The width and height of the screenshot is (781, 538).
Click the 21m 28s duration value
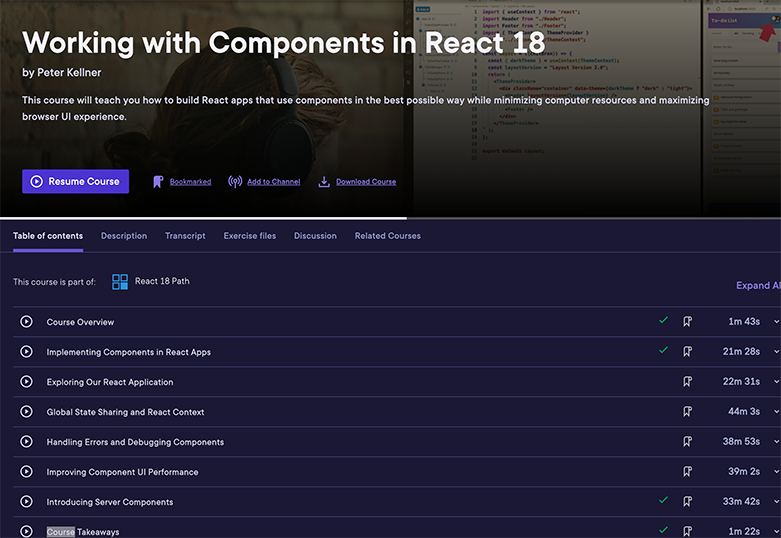click(741, 352)
